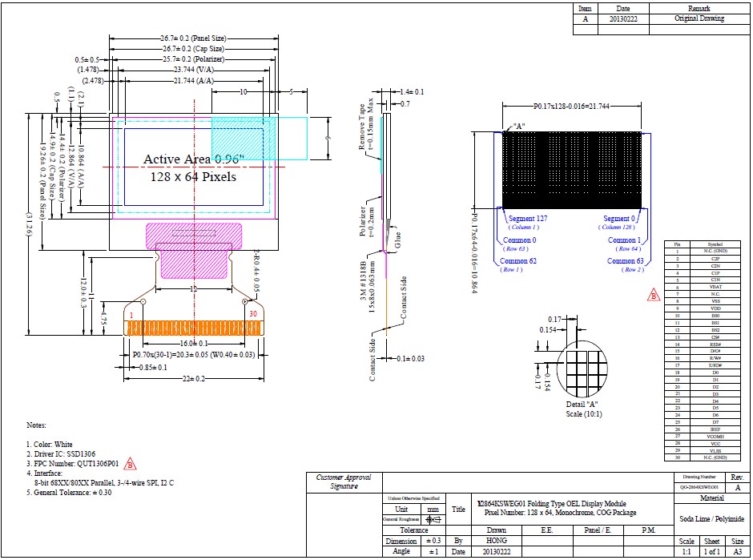
Task: Click the 'Segment 0' label
Action: coord(619,219)
